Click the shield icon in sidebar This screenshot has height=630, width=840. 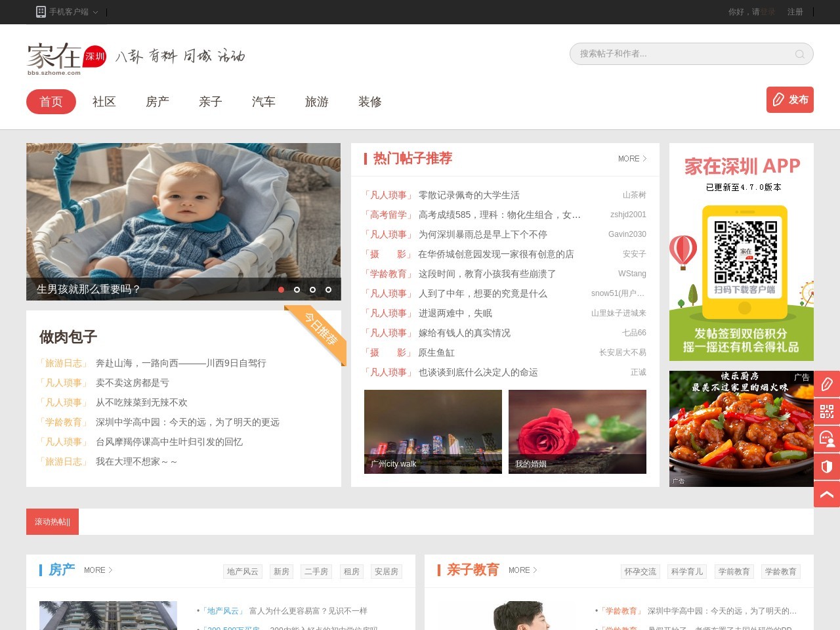pyautogui.click(x=827, y=467)
